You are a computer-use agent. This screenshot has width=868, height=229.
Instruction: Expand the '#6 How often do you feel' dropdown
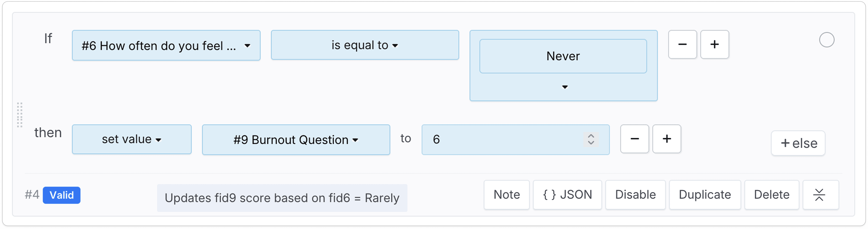[166, 45]
